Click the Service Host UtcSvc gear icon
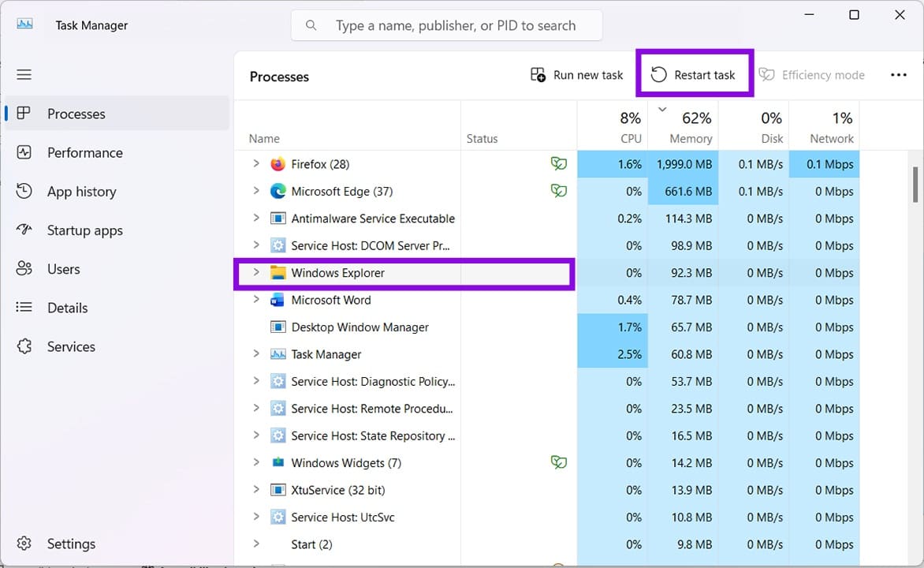 278,517
